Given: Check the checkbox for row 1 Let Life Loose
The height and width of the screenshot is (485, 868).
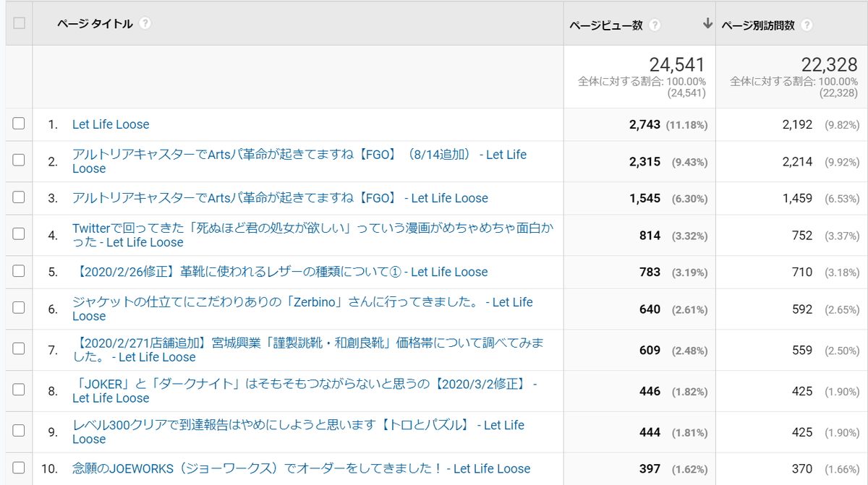Looking at the screenshot, I should [x=18, y=124].
